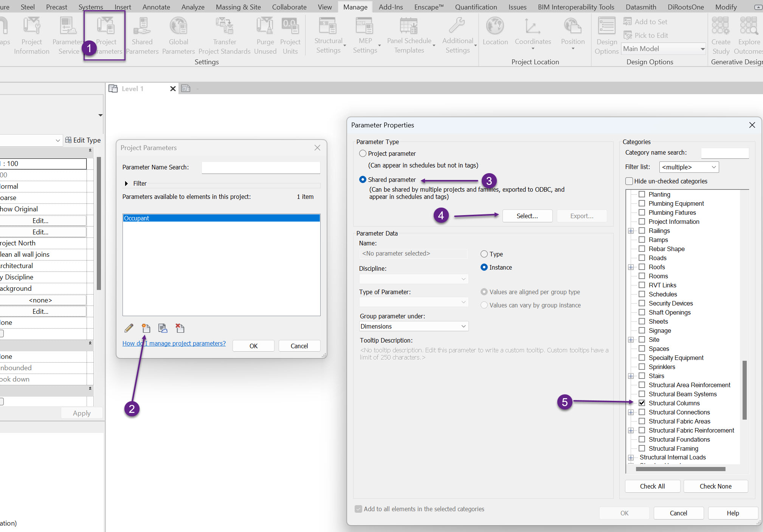
Task: Check the Hide un-checked categories box
Action: 629,181
